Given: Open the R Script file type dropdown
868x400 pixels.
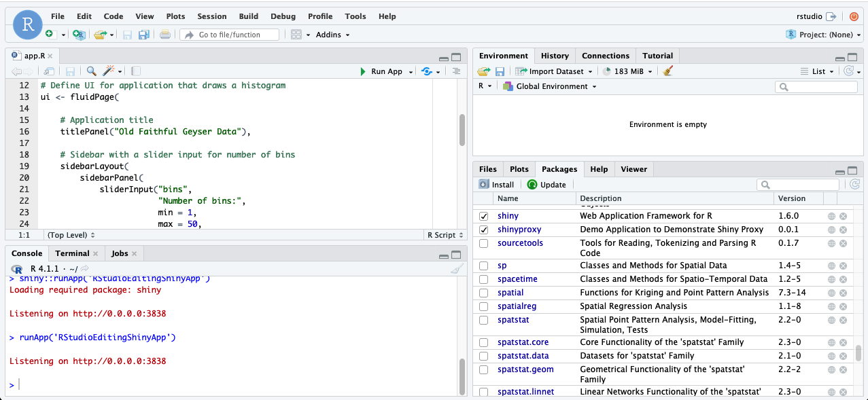Looking at the screenshot, I should coord(445,235).
